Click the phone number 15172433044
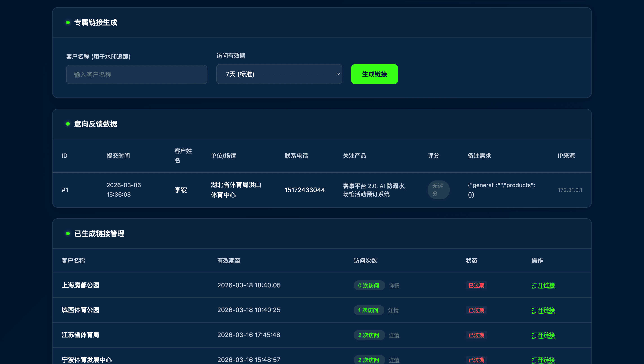The height and width of the screenshot is (364, 644). point(305,190)
